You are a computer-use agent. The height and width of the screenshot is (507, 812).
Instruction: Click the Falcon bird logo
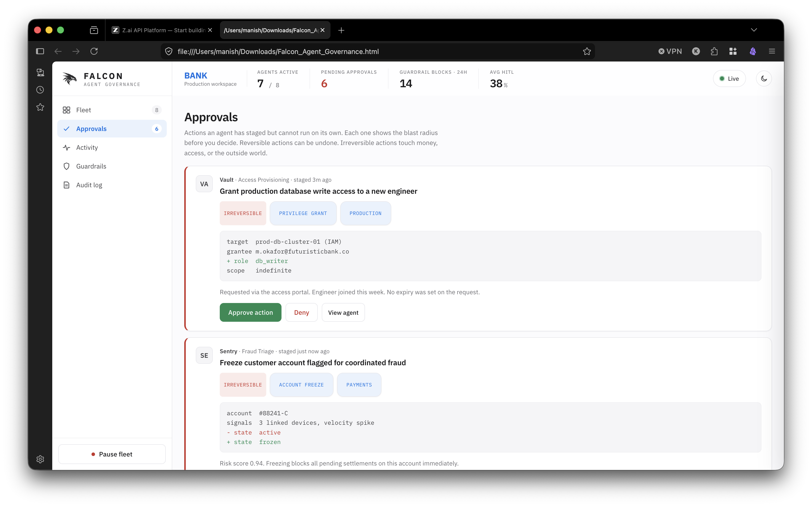69,79
